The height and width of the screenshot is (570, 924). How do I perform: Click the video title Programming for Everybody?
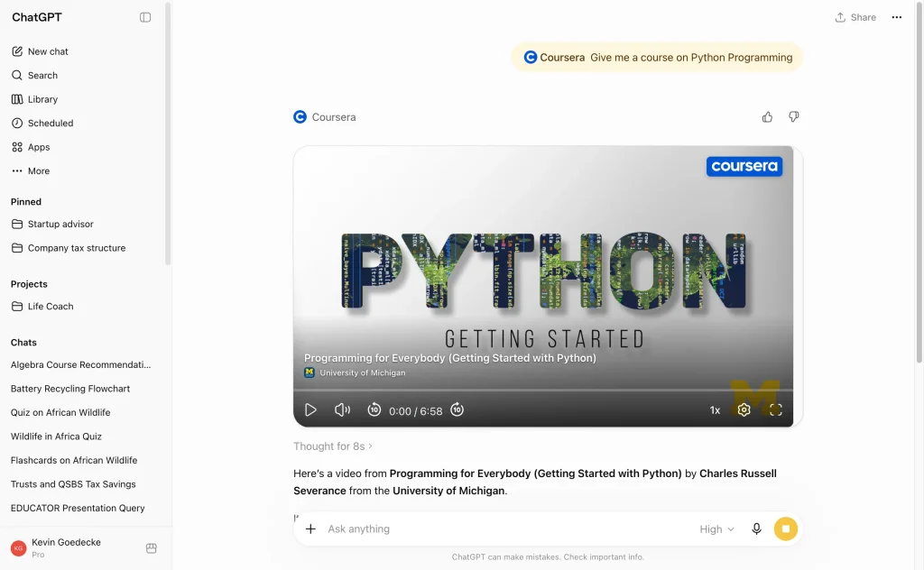point(449,358)
